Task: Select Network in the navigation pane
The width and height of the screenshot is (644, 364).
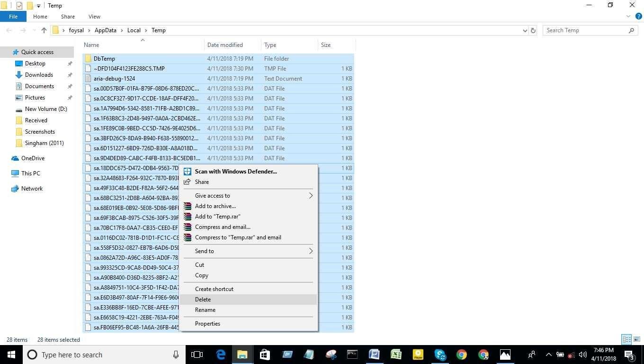Action: [x=32, y=189]
